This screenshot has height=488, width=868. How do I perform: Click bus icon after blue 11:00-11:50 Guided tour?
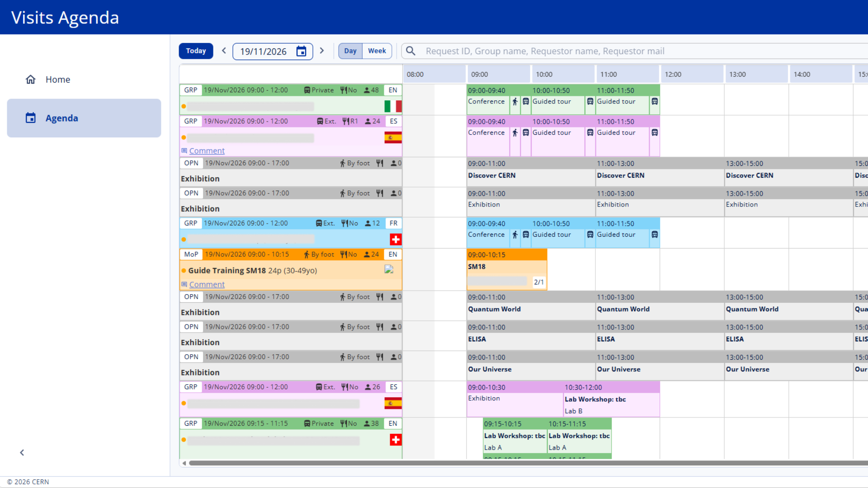click(x=655, y=235)
